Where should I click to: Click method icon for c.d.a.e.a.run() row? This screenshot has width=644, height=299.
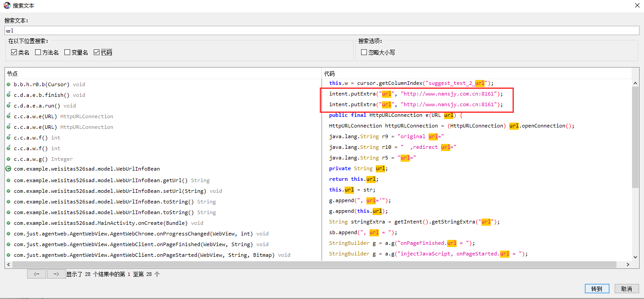click(8, 106)
